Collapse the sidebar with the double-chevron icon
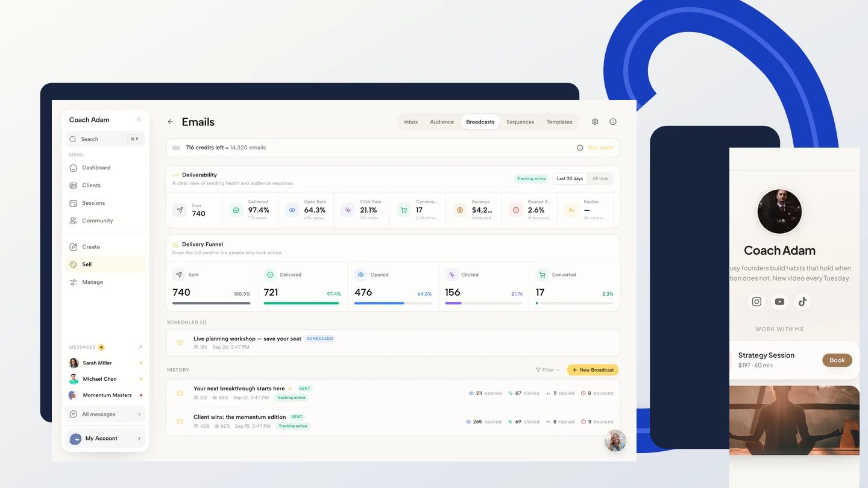Image resolution: width=868 pixels, height=488 pixels. pyautogui.click(x=139, y=120)
